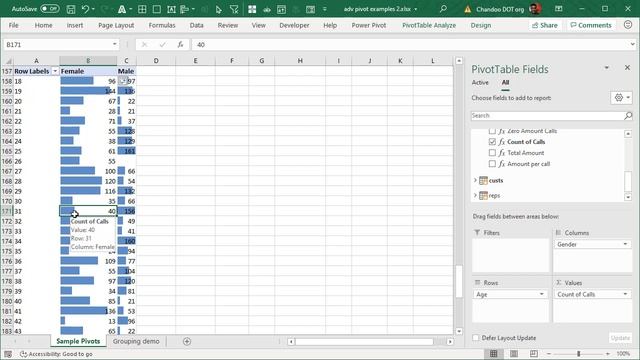
Task: Click the font color letter A icon
Action: [x=121, y=9]
